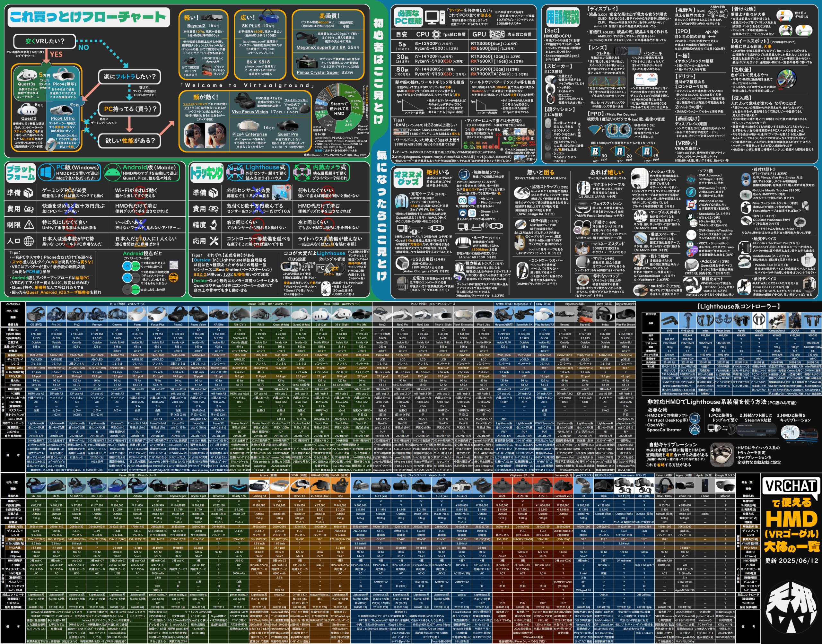Click the 応用 tools icon in the トラッキング table

(x=214, y=241)
